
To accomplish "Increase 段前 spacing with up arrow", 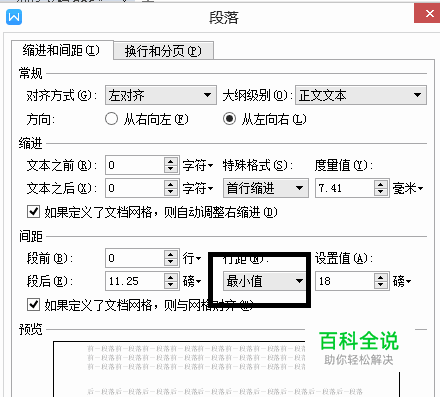I will [171, 254].
